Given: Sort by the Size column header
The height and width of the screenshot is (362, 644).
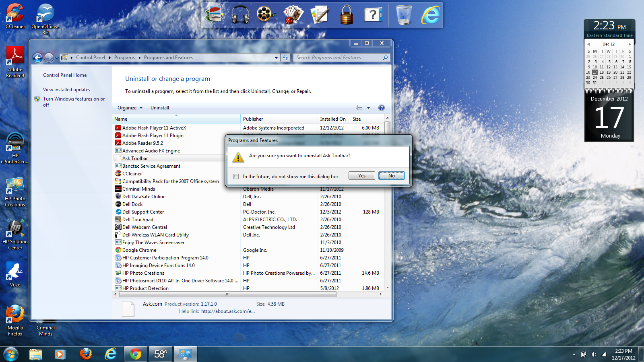Looking at the screenshot, I should click(366, 119).
